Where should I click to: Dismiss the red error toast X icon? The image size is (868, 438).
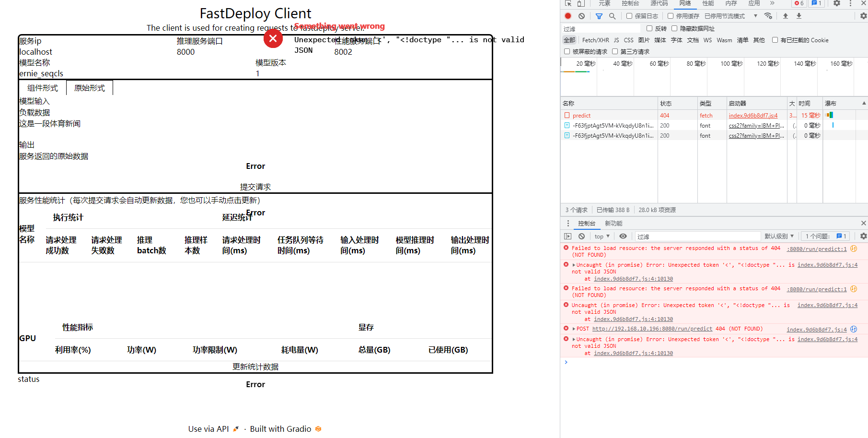click(273, 38)
